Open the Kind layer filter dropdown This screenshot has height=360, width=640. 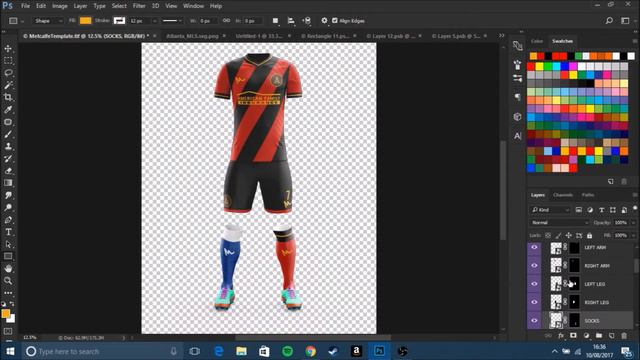550,210
